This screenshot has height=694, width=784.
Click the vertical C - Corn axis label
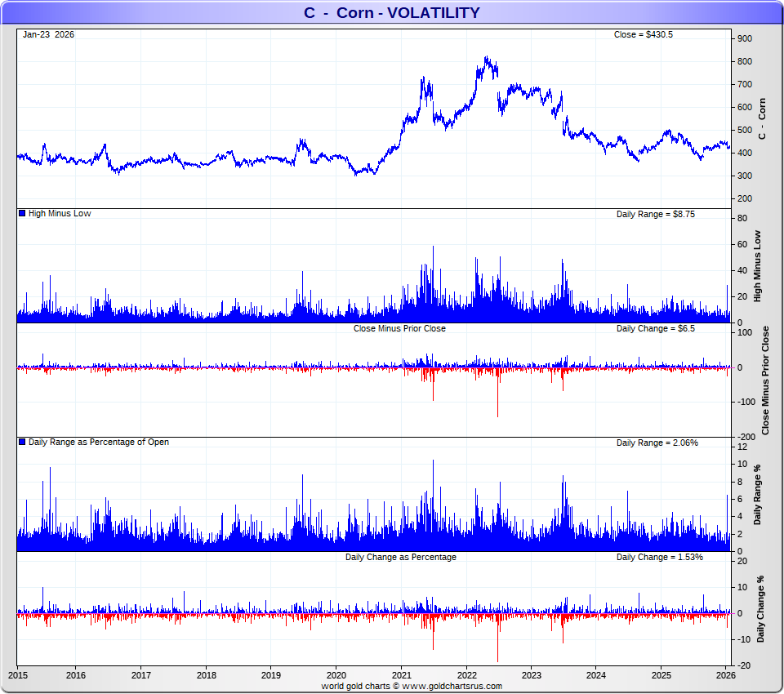pos(763,119)
